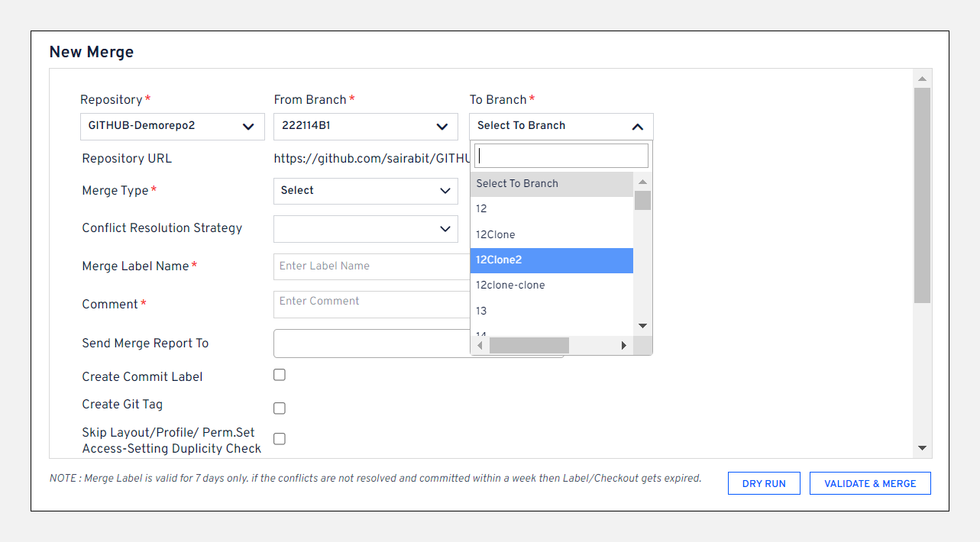Check the Create Git Tag checkbox
980x542 pixels.
point(280,408)
